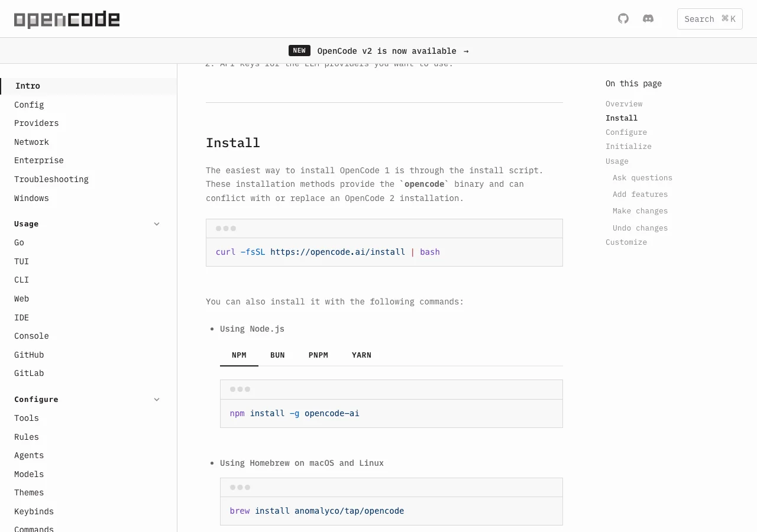Jump to Configure in On this page
Image resolution: width=757 pixels, height=532 pixels.
coord(626,132)
